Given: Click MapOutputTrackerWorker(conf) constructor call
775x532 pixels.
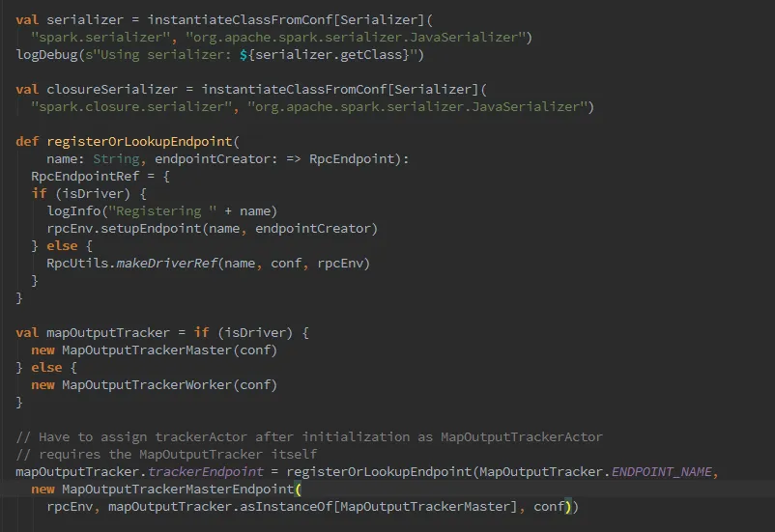Looking at the screenshot, I should [x=169, y=385].
